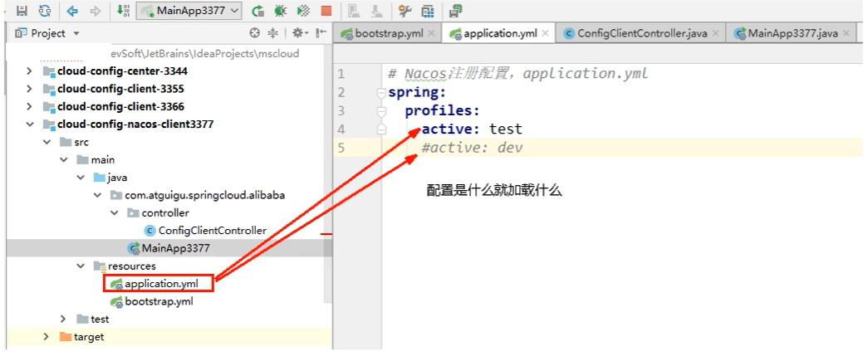Select cloud-config-nacos-client3377 module
The height and width of the screenshot is (361, 868).
135,124
